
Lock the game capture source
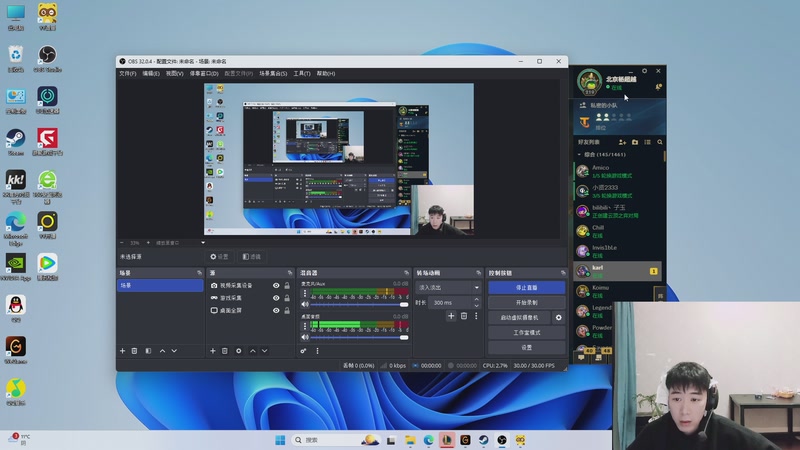[x=287, y=298]
